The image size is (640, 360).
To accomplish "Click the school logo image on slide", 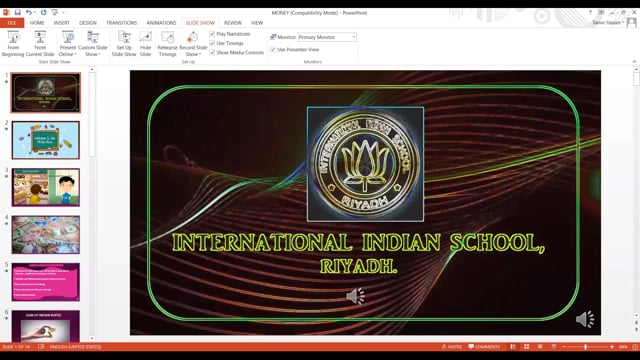I will pos(365,164).
